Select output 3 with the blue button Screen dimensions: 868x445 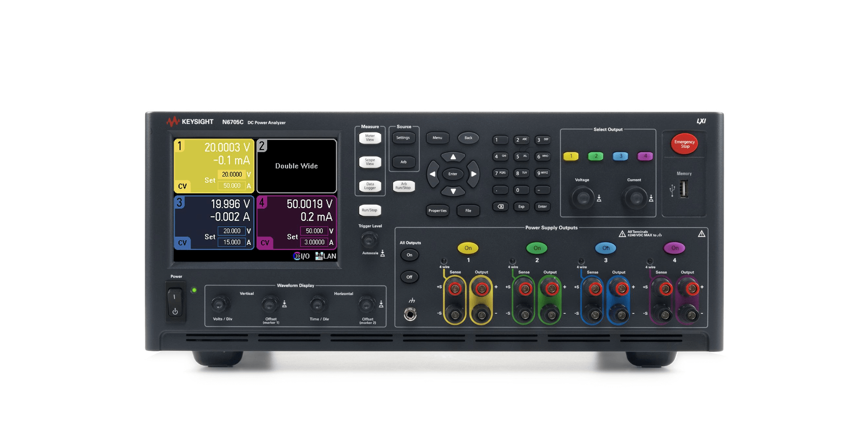[620, 156]
